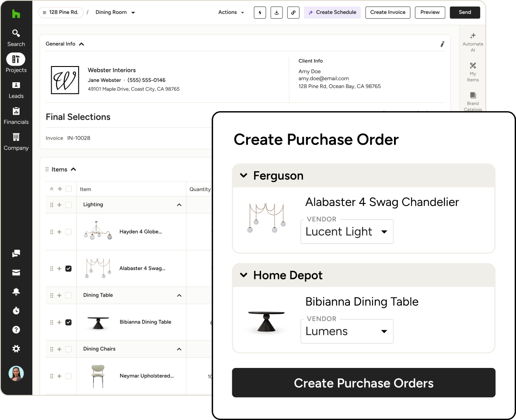This screenshot has height=420, width=516.
Task: Collapse the Items section
Action: click(x=73, y=169)
